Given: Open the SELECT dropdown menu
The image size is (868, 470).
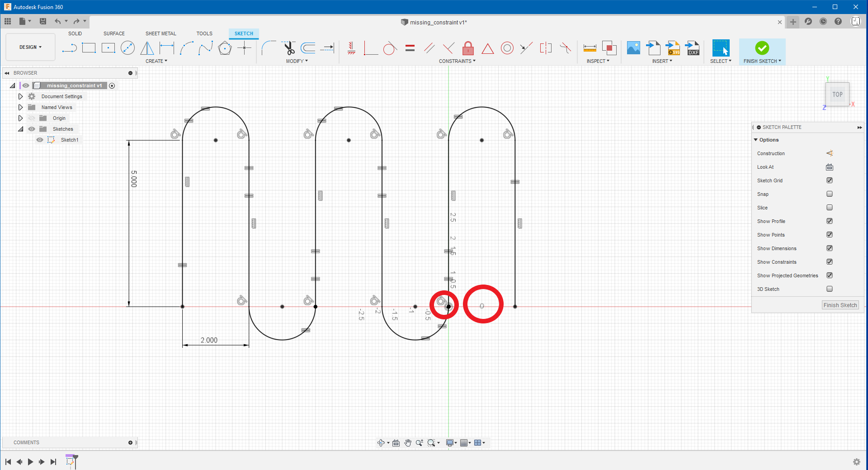Looking at the screenshot, I should (721, 61).
